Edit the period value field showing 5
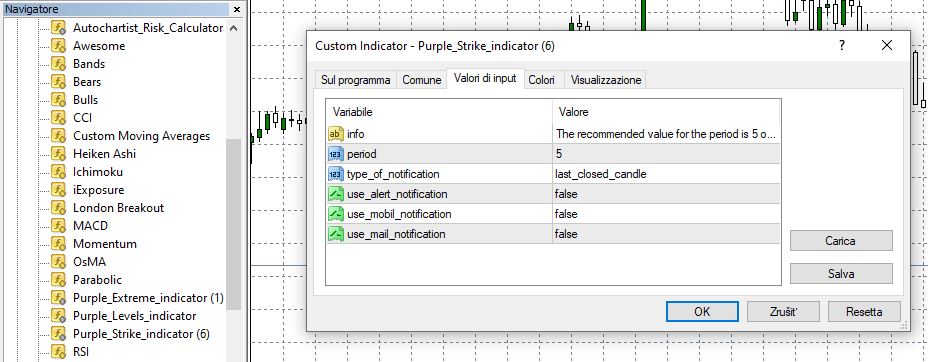The height and width of the screenshot is (362, 928). 666,154
